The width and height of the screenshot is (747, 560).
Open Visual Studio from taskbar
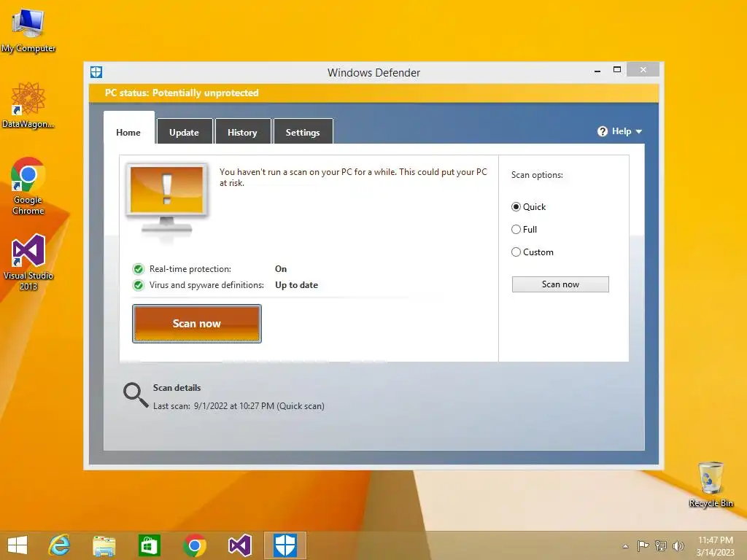click(239, 545)
